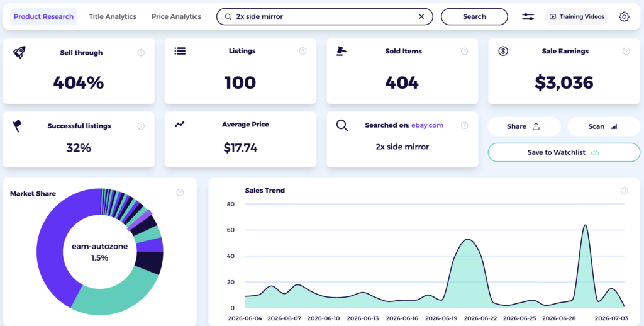Viewport: 644px width, 326px height.
Task: Click the 404% sell through value
Action: click(79, 82)
